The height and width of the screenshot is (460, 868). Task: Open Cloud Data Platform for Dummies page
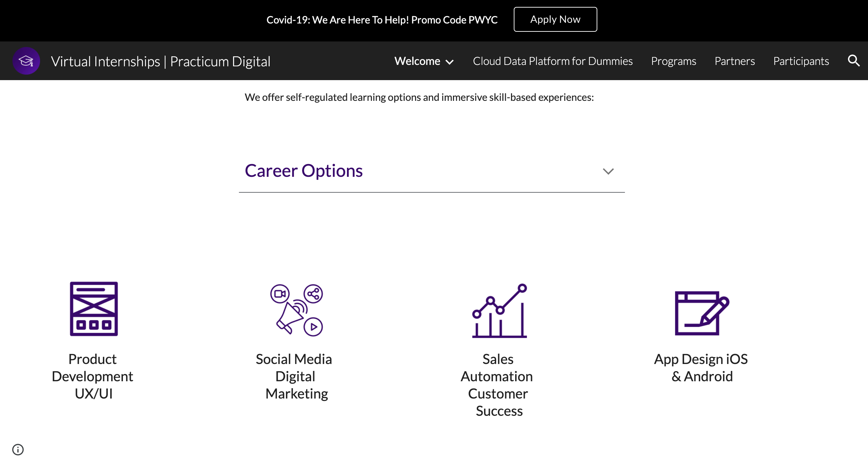[552, 61]
